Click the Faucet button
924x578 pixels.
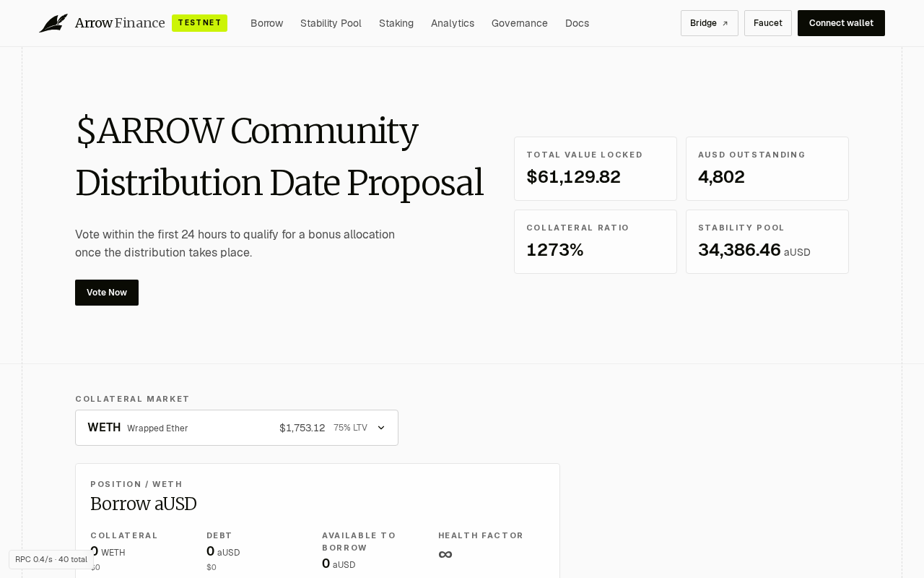tap(768, 23)
